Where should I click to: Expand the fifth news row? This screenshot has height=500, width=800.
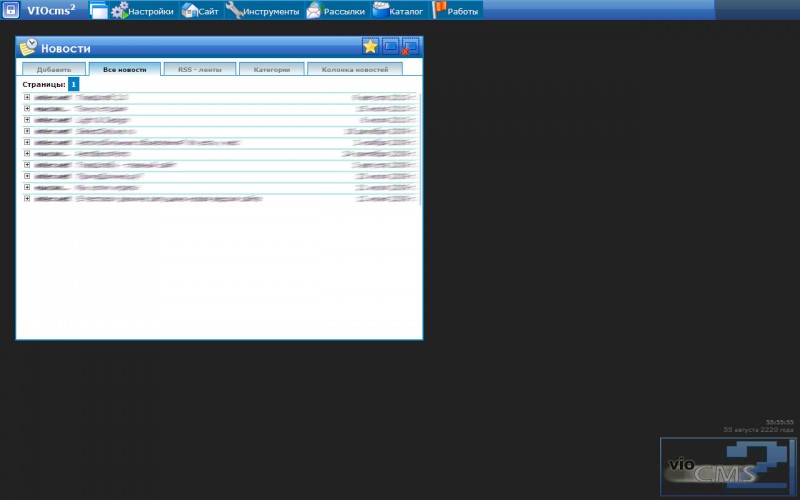(27, 142)
